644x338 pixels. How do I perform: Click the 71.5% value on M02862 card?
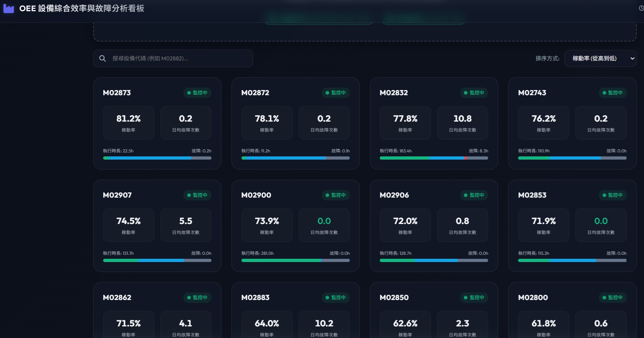[128, 324]
